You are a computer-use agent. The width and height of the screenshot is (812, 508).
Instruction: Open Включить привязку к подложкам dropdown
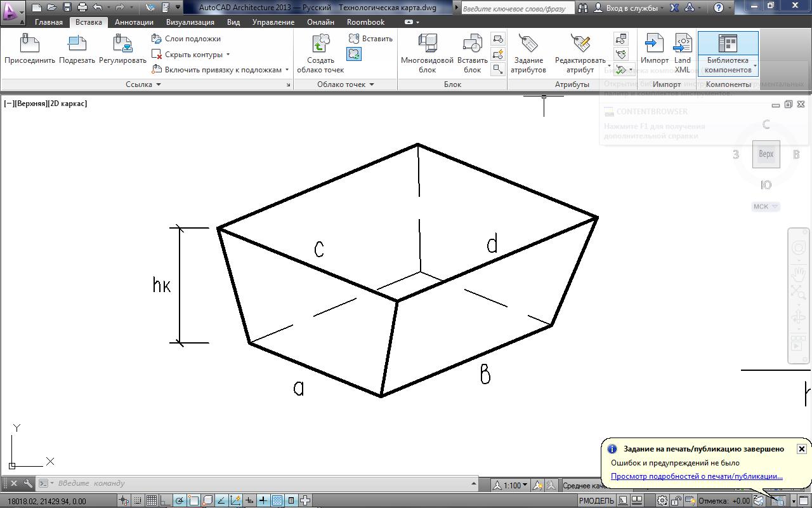[x=287, y=70]
